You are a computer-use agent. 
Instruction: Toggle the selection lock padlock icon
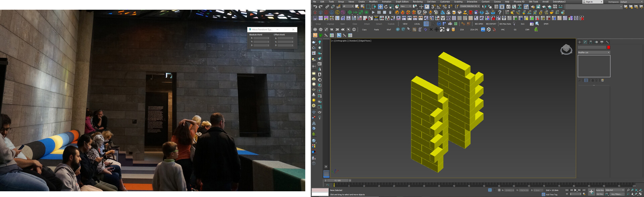pos(494,190)
